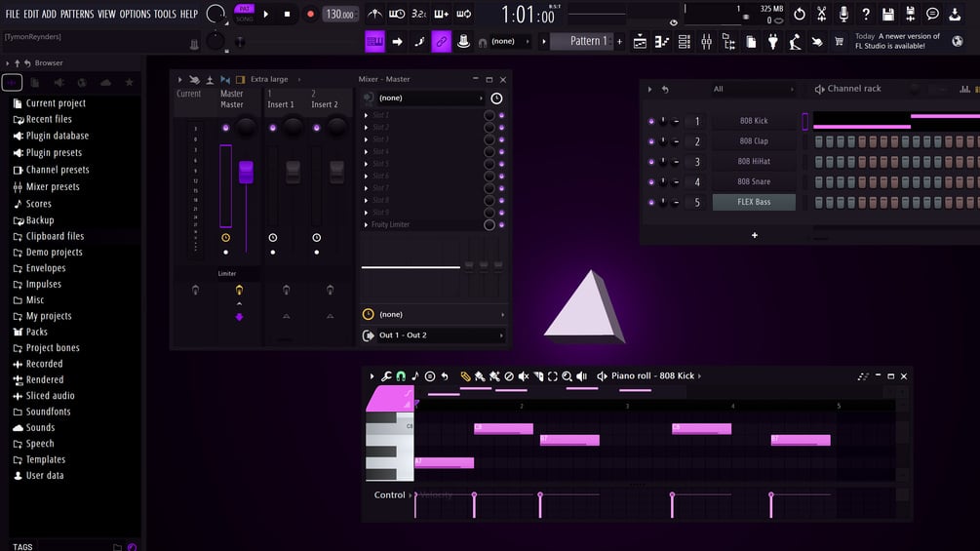Toggle the Insert 1 mute LED in Mixer

pyautogui.click(x=272, y=128)
